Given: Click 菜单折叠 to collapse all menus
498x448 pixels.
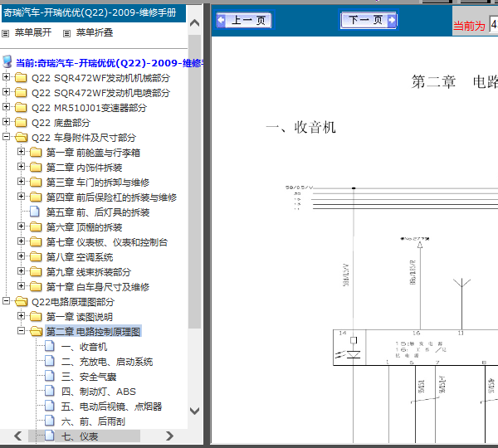Looking at the screenshot, I should point(95,32).
